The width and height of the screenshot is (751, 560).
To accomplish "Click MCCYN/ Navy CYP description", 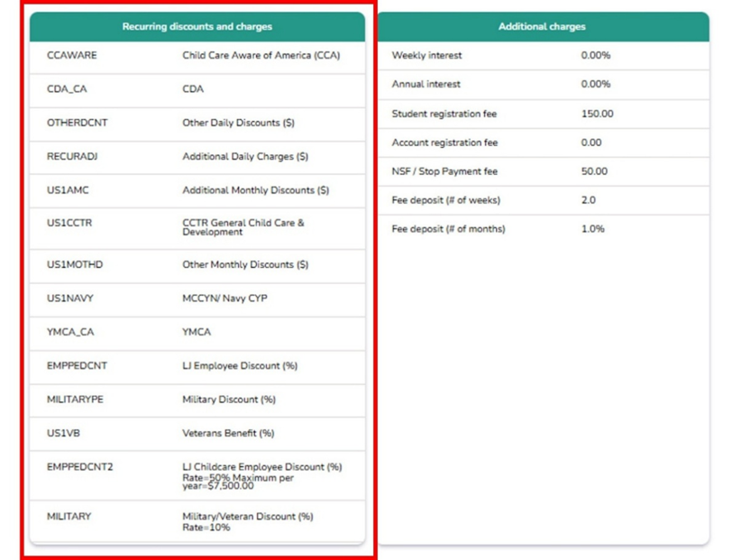I will (224, 298).
